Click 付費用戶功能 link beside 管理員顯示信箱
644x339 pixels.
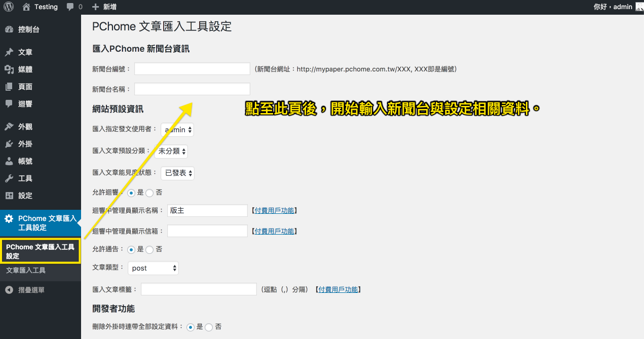click(274, 231)
